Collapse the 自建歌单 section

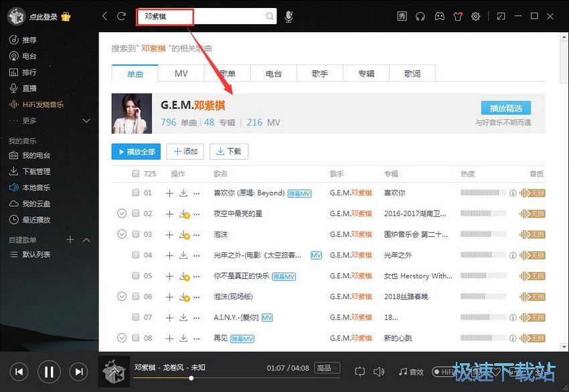click(x=86, y=240)
